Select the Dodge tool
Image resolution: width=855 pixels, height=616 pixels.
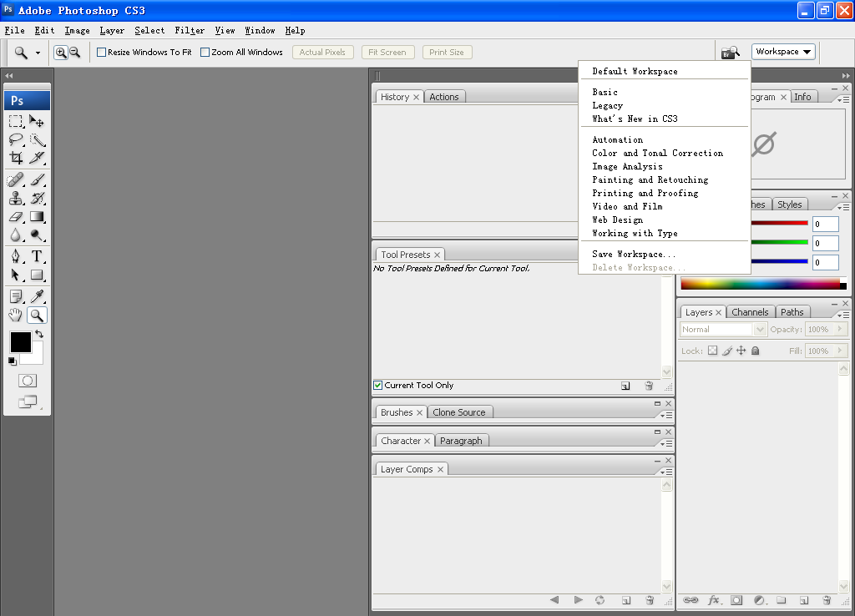pos(37,235)
